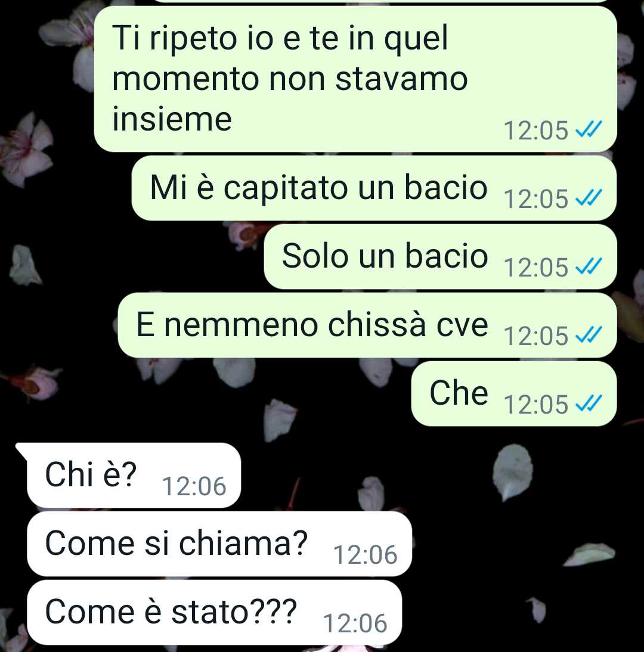Tap the read ticks beside 'Solo un bacio'
Image resolution: width=644 pixels, height=652 pixels.
click(x=589, y=266)
